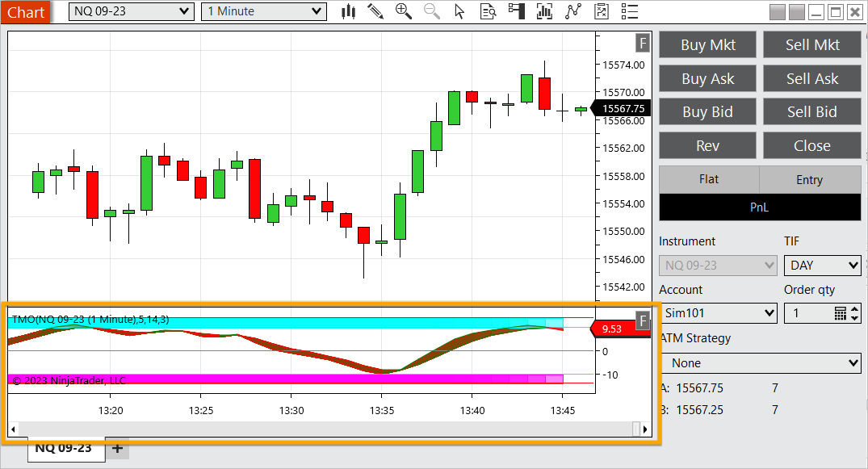Click the order qty up/down stepper

[855, 313]
